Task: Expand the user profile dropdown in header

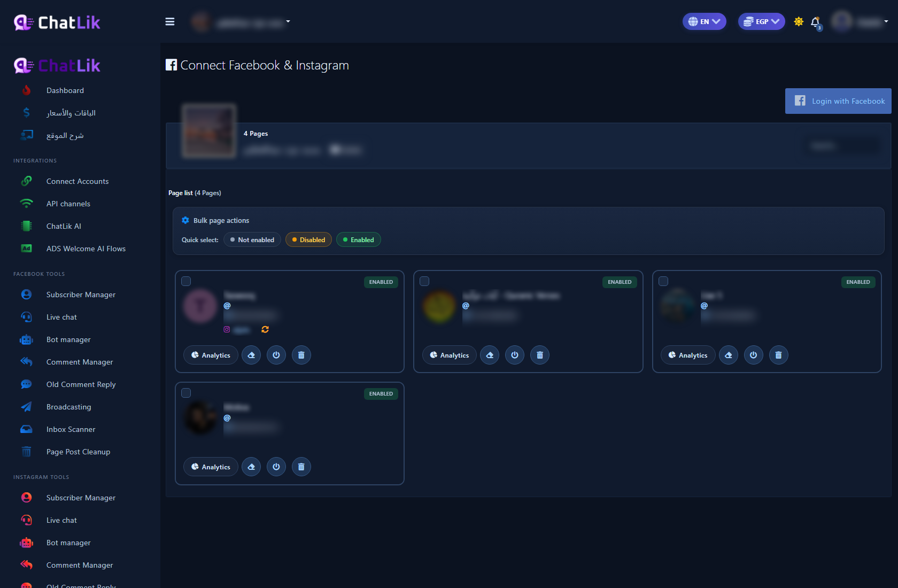Action: tap(860, 22)
